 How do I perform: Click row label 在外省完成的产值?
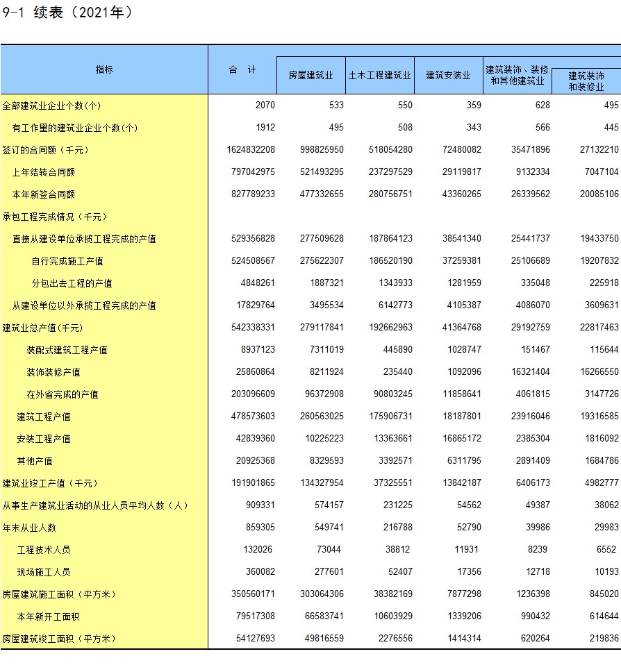point(63,395)
